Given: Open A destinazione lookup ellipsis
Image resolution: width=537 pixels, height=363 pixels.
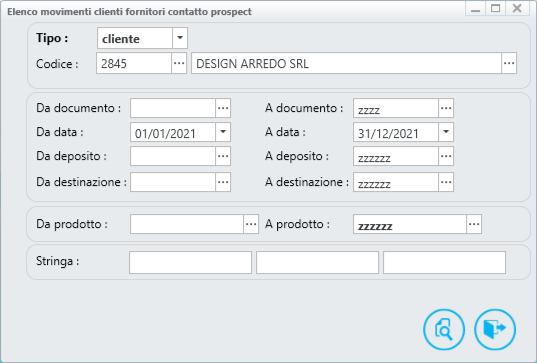Looking at the screenshot, I should [446, 182].
